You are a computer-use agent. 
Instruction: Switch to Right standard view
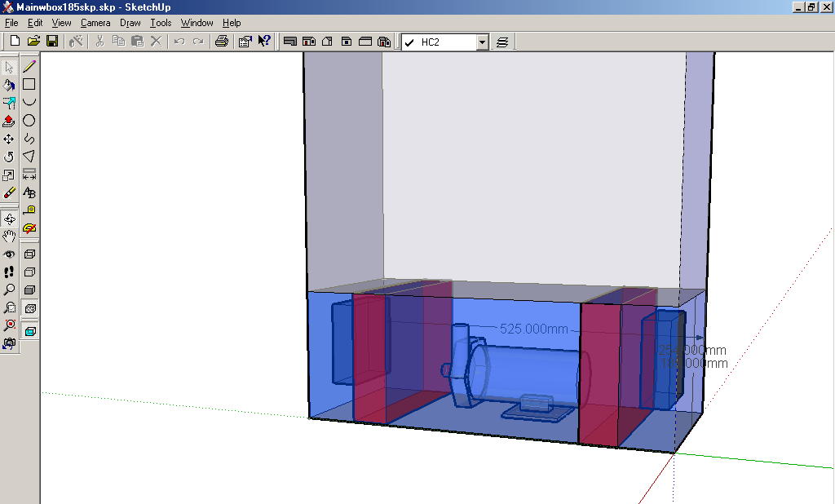pos(346,41)
